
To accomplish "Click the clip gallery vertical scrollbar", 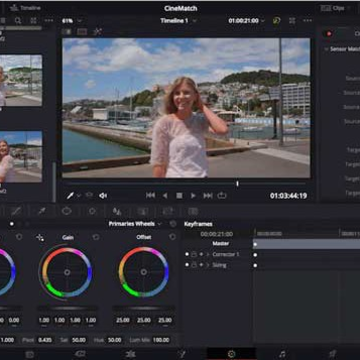I will (x=54, y=182).
